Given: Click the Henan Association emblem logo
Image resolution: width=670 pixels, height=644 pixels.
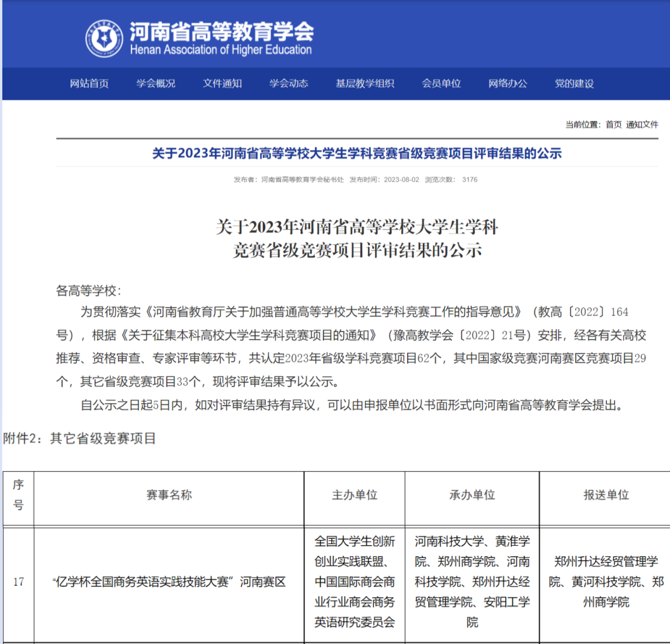Looking at the screenshot, I should point(104,39).
